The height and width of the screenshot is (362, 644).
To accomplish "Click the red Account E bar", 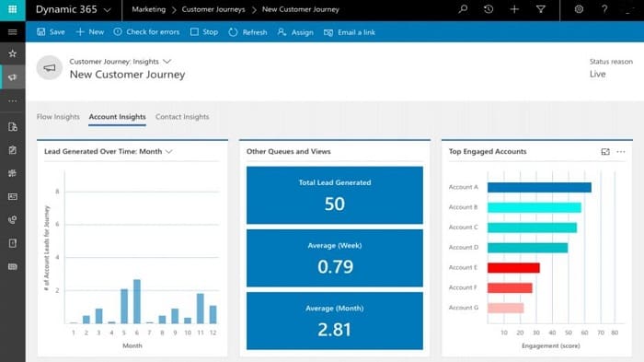I will (x=513, y=268).
